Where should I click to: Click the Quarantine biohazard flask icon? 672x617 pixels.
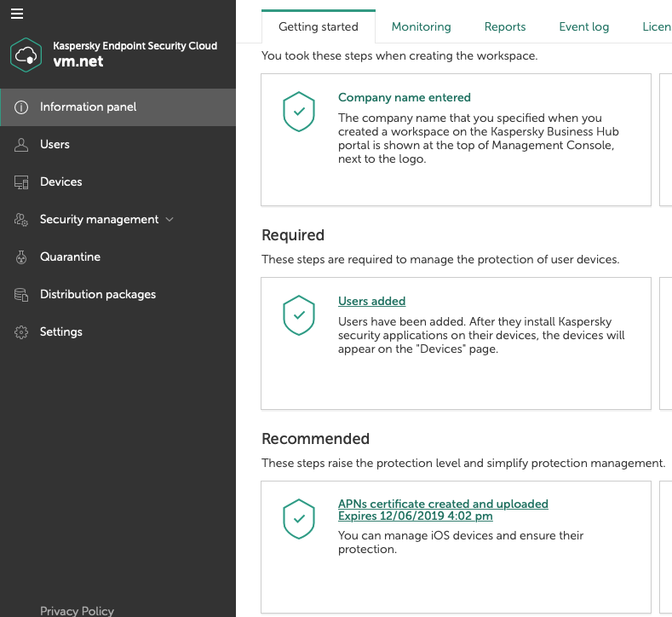(x=22, y=257)
